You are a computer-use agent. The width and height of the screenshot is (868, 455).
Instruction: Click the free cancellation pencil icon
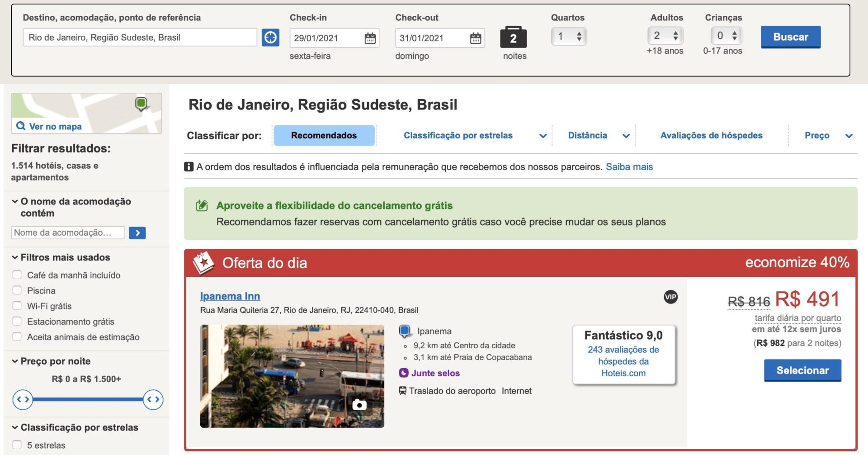(x=202, y=206)
